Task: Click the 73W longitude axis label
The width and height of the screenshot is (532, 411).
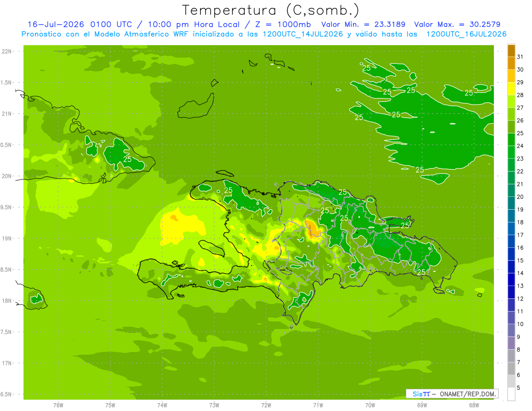Action: click(x=214, y=405)
